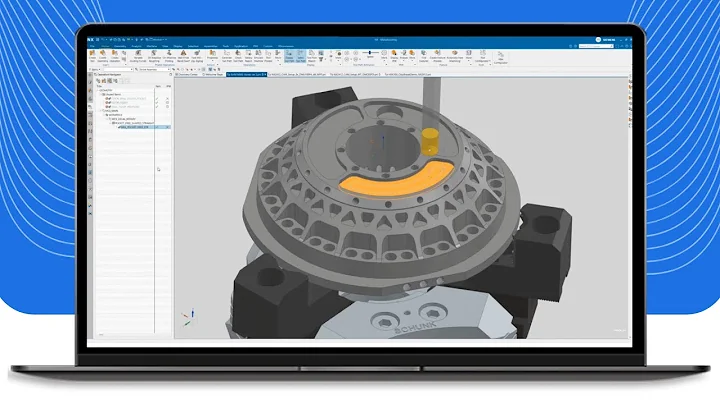
Task: Click the orange highlighted pocket on the part
Action: tap(396, 180)
